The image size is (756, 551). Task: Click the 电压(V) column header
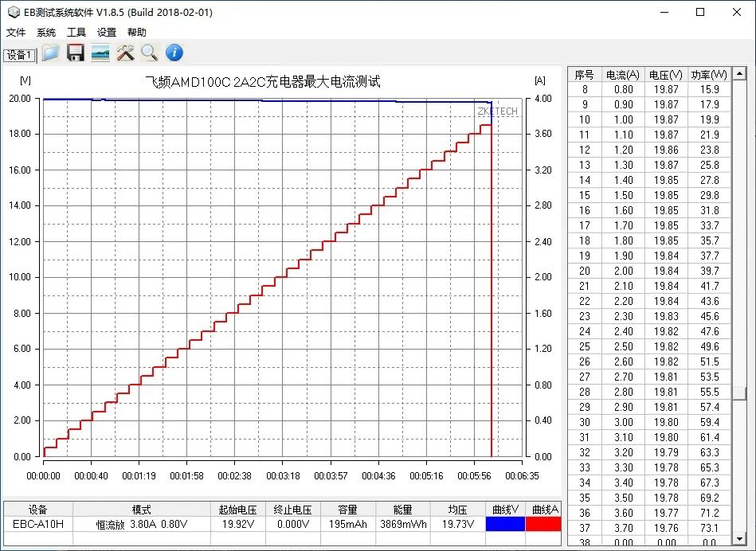[x=666, y=75]
